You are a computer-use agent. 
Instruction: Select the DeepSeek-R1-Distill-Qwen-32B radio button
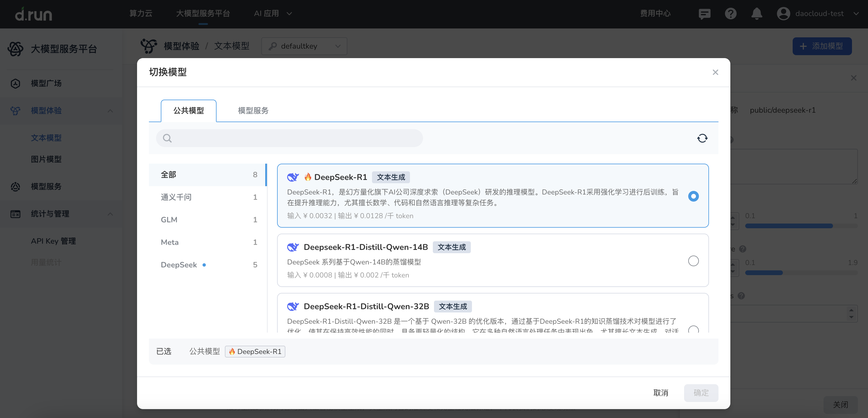coord(693,329)
